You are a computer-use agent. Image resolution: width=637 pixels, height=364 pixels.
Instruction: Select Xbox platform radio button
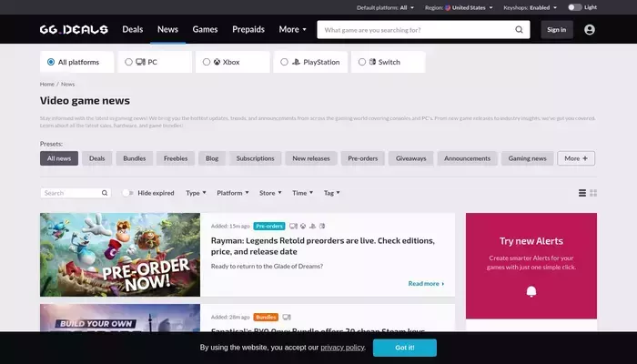tap(207, 62)
